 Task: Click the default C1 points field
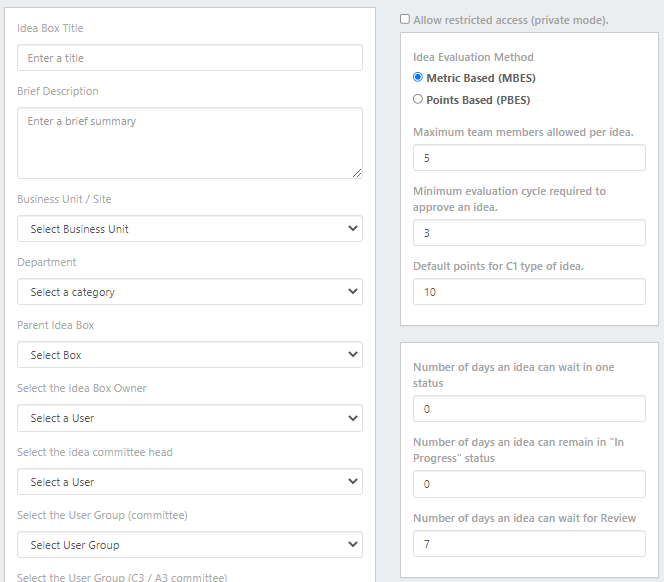[x=529, y=292]
